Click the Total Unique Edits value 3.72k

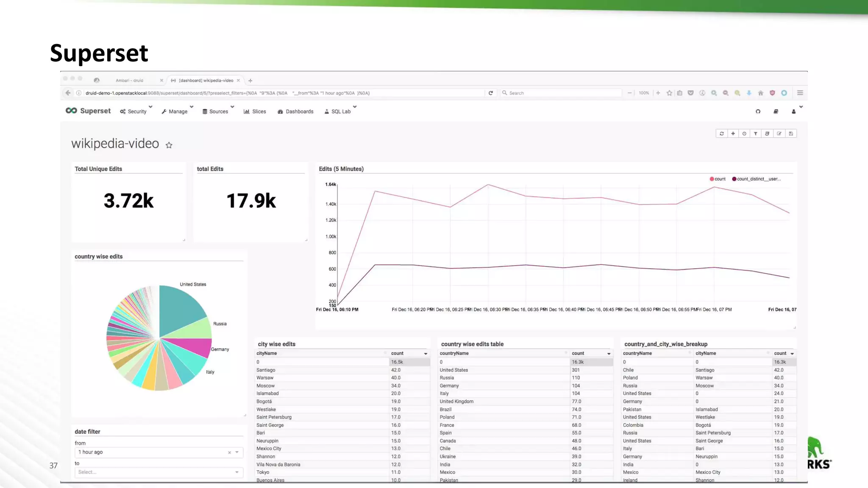pos(129,201)
